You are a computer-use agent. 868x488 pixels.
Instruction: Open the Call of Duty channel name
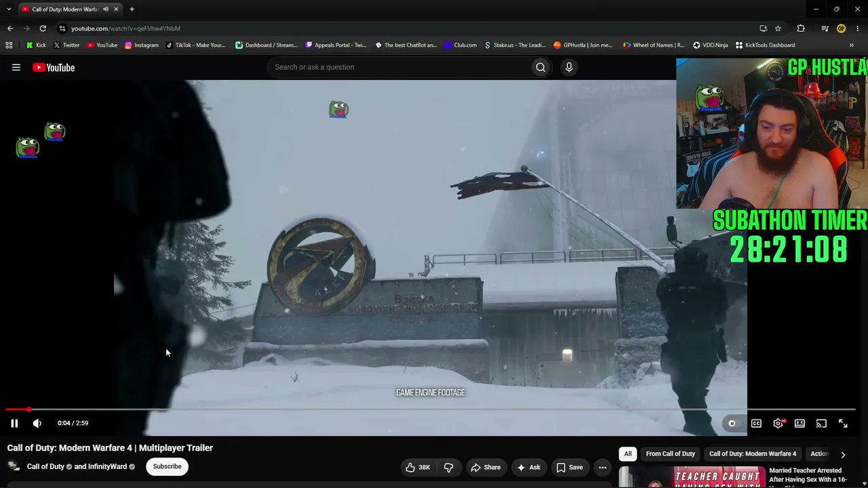click(45, 466)
